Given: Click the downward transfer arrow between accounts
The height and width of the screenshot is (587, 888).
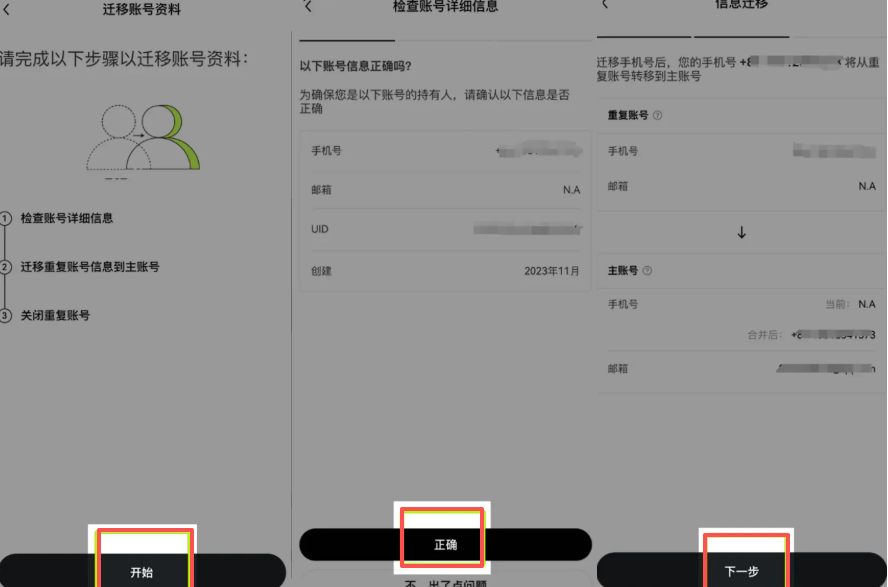Looking at the screenshot, I should click(x=740, y=234).
